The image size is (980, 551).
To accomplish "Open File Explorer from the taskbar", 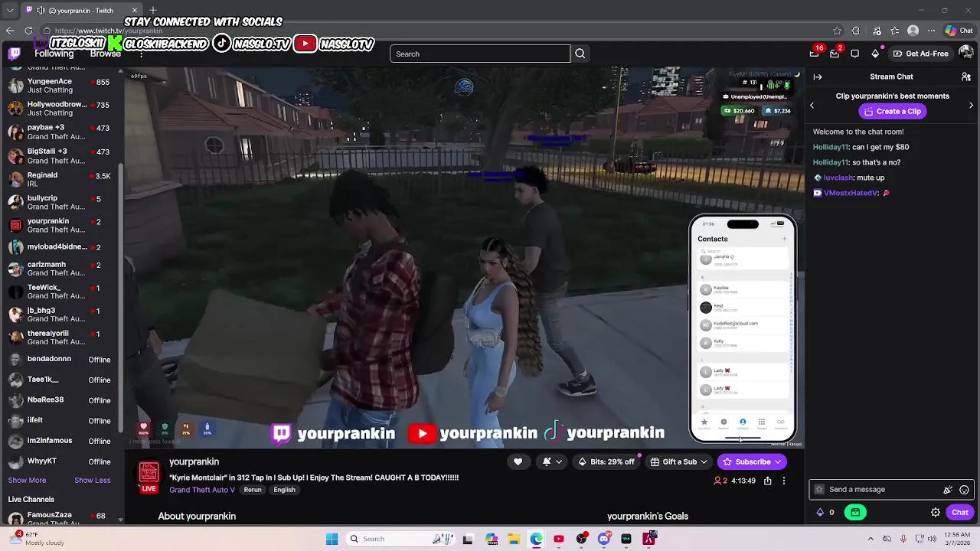I will pyautogui.click(x=514, y=539).
